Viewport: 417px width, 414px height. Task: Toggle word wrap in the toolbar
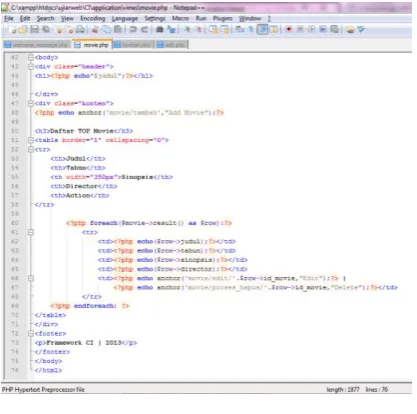pos(240,30)
